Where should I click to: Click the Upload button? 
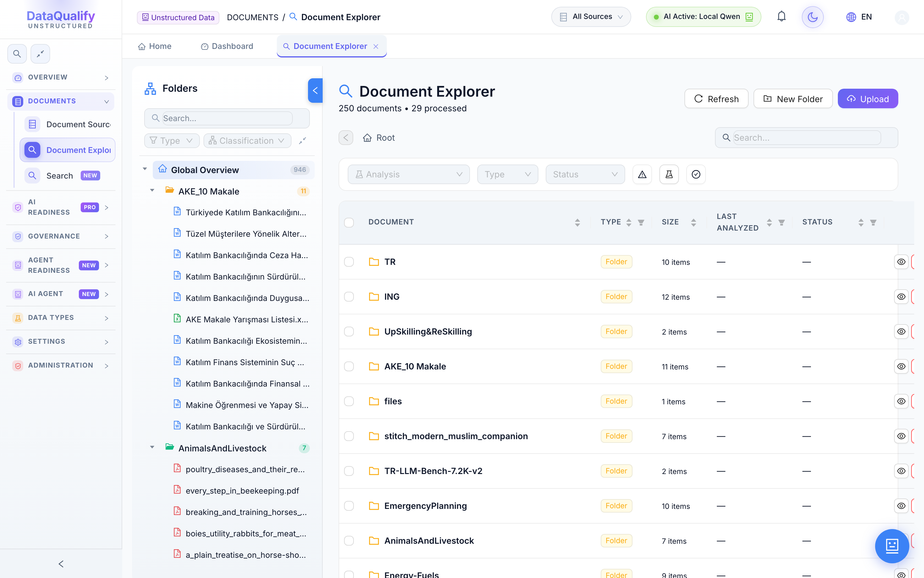tap(867, 99)
